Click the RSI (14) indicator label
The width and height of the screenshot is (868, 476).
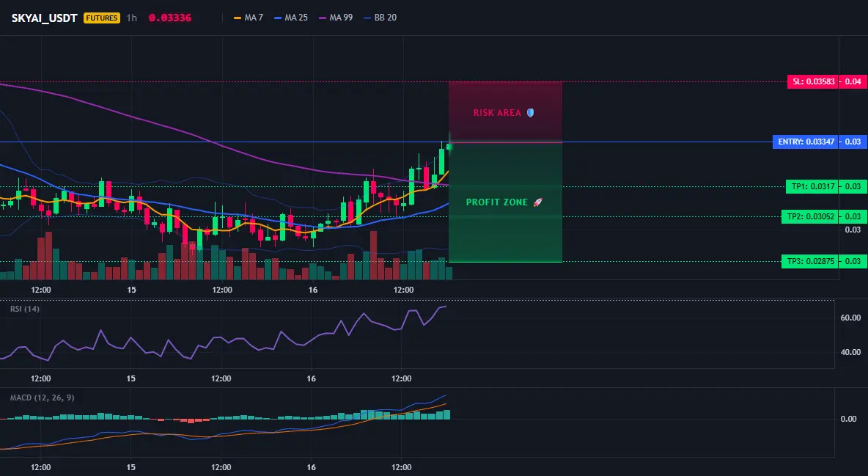click(x=25, y=309)
